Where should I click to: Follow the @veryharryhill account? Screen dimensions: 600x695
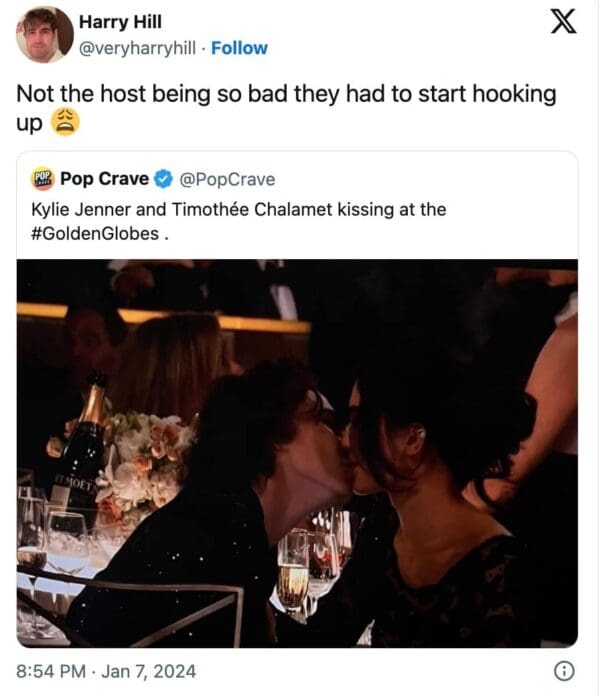[239, 48]
